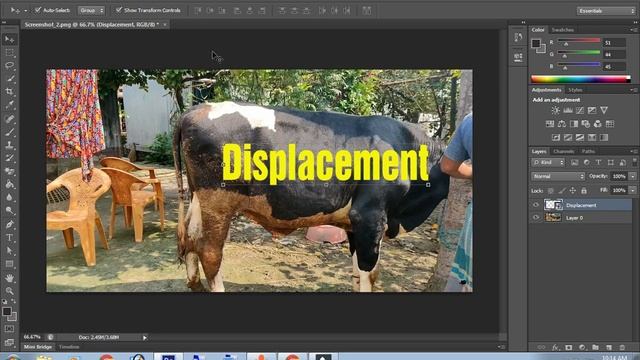Toggle lock all padlock
Image resolution: width=640 pixels, height=360 pixels.
[x=584, y=190]
